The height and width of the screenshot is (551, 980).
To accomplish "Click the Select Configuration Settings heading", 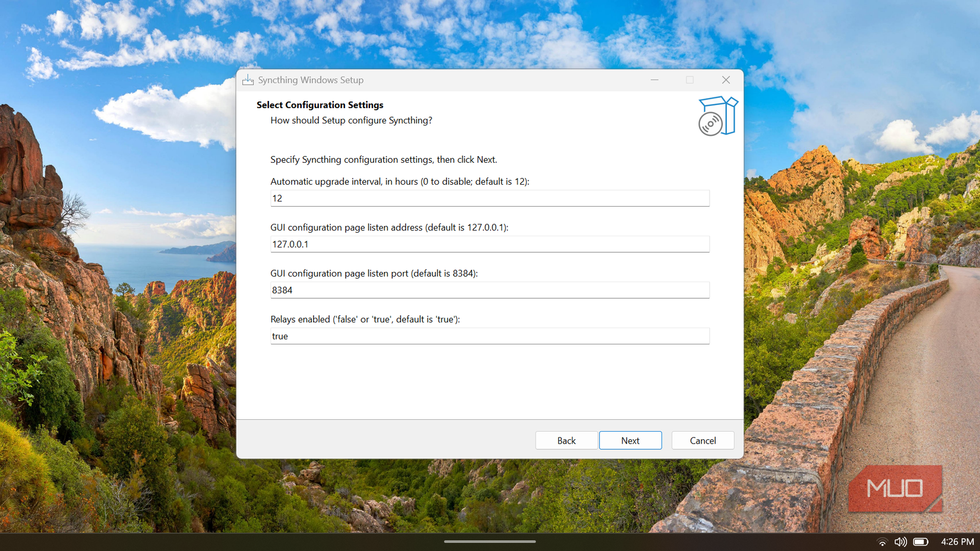I will pos(320,104).
